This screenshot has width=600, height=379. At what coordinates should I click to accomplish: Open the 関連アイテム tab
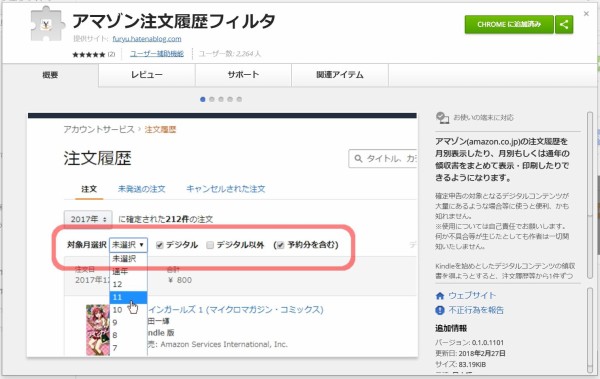tap(340, 75)
